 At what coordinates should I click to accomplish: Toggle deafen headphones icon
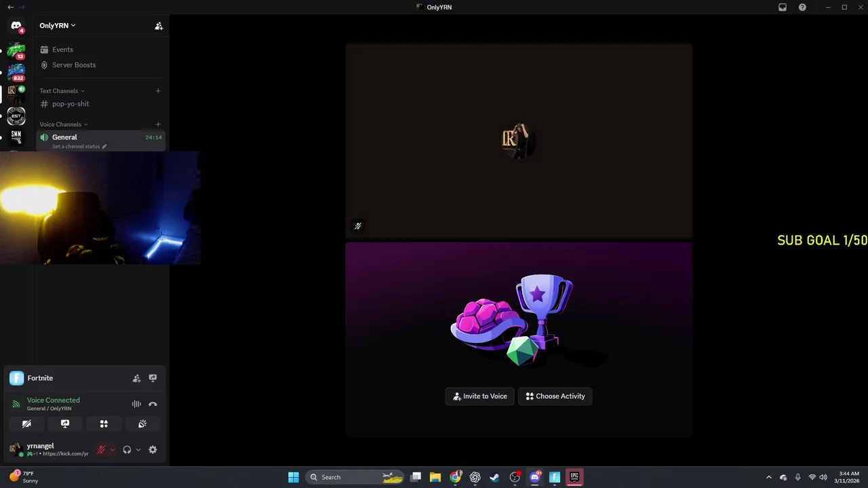coord(127,449)
